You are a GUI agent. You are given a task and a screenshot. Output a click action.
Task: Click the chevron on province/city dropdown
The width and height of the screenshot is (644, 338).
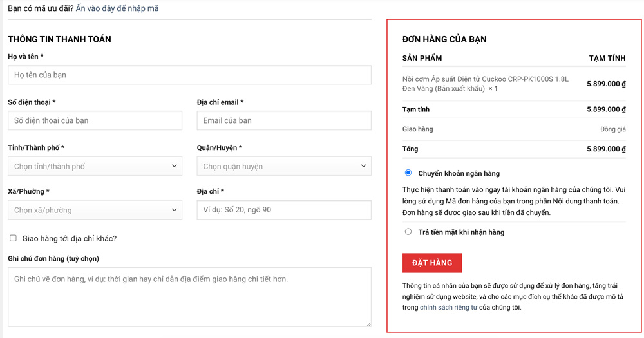click(x=174, y=166)
